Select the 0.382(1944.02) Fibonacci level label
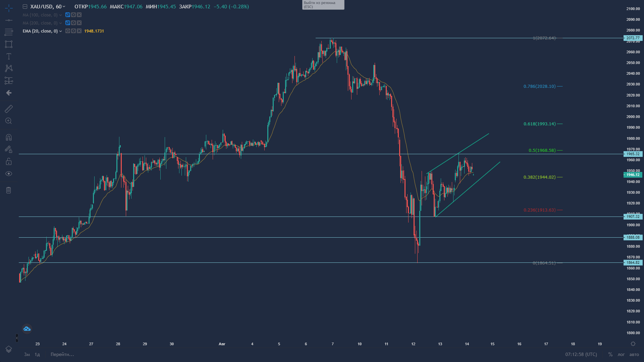This screenshot has height=362, width=644. click(539, 177)
